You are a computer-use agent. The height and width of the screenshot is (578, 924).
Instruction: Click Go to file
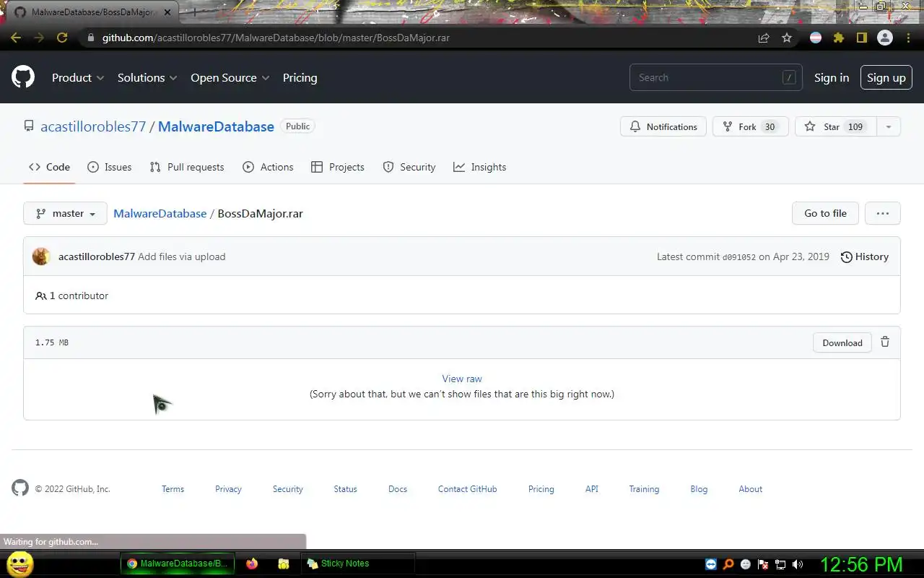(825, 213)
